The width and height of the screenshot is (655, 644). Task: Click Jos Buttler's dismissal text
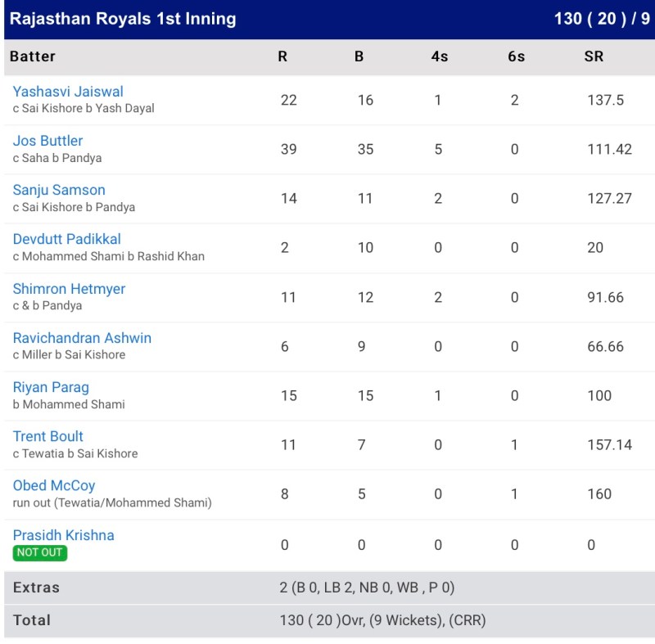[57, 158]
